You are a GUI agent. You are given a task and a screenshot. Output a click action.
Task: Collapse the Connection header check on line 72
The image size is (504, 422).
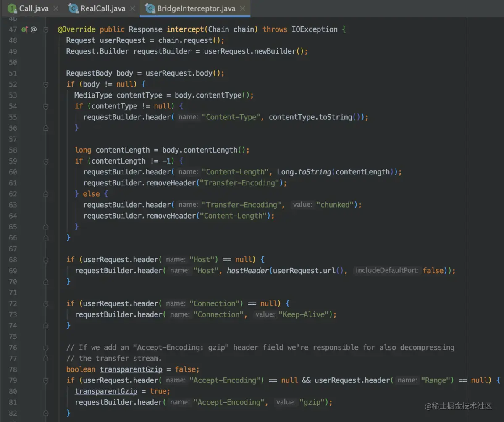[x=46, y=303]
